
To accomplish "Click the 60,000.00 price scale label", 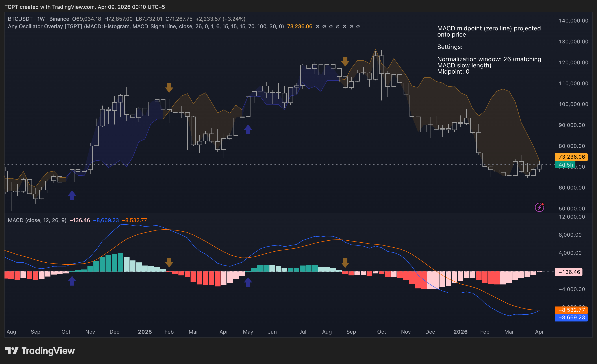I will 572,188.
